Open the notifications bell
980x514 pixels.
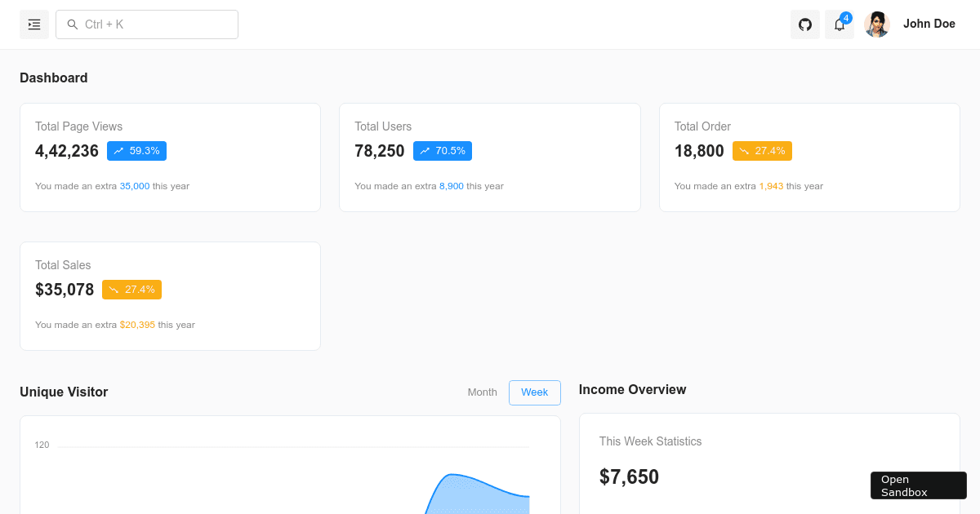[839, 25]
